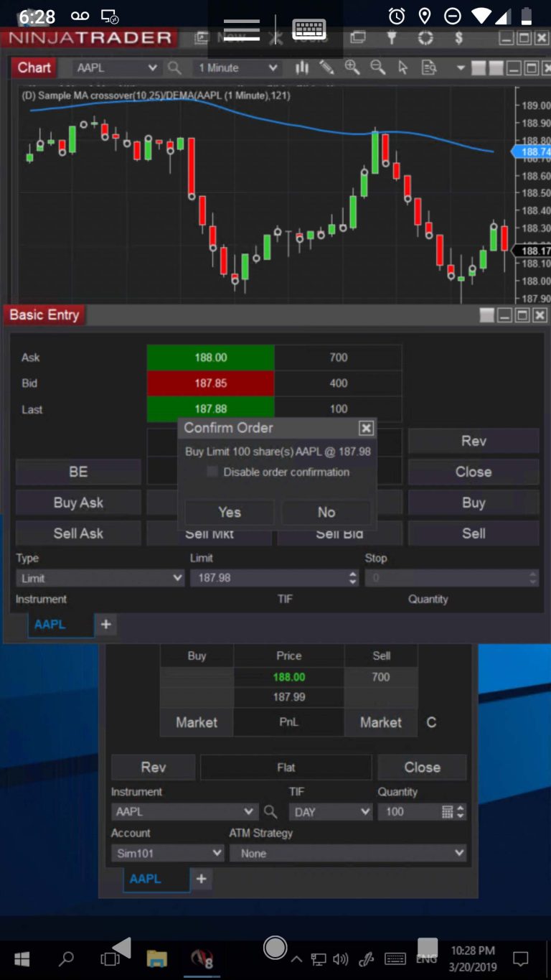
Task: Add new tab in Basic Entry
Action: pyautogui.click(x=105, y=624)
